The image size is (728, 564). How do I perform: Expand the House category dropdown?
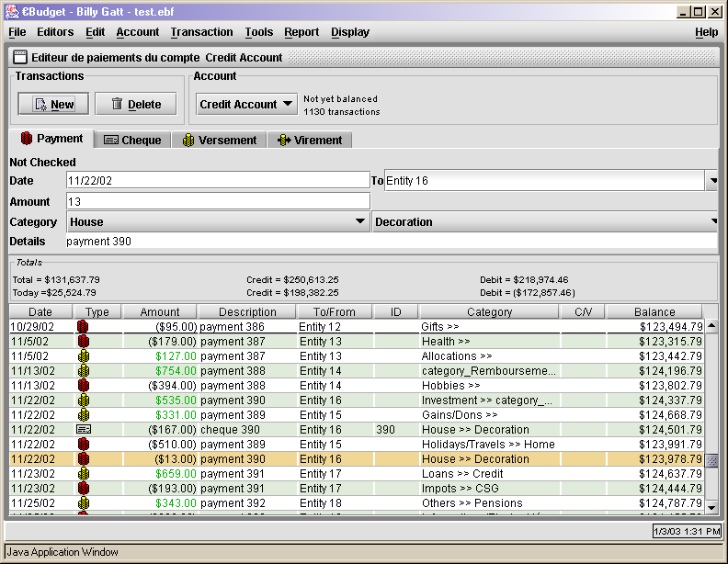(360, 222)
